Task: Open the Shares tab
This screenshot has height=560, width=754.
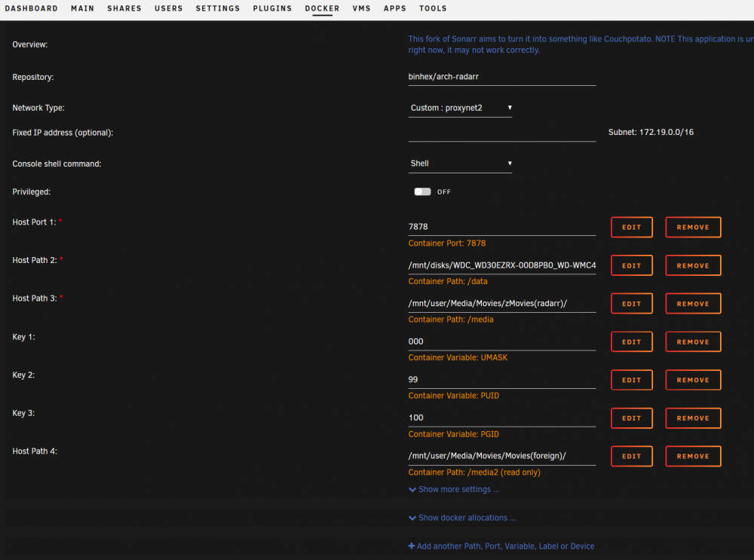Action: tap(124, 8)
